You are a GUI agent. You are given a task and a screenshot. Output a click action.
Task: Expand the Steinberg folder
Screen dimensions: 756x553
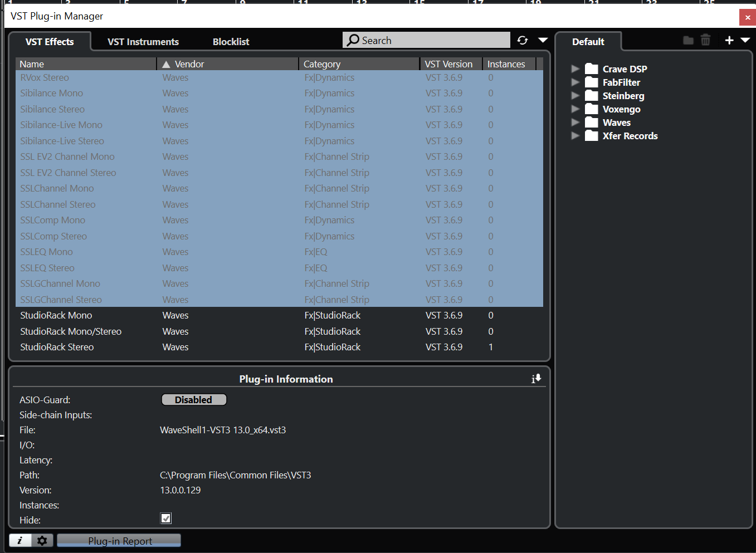[575, 95]
